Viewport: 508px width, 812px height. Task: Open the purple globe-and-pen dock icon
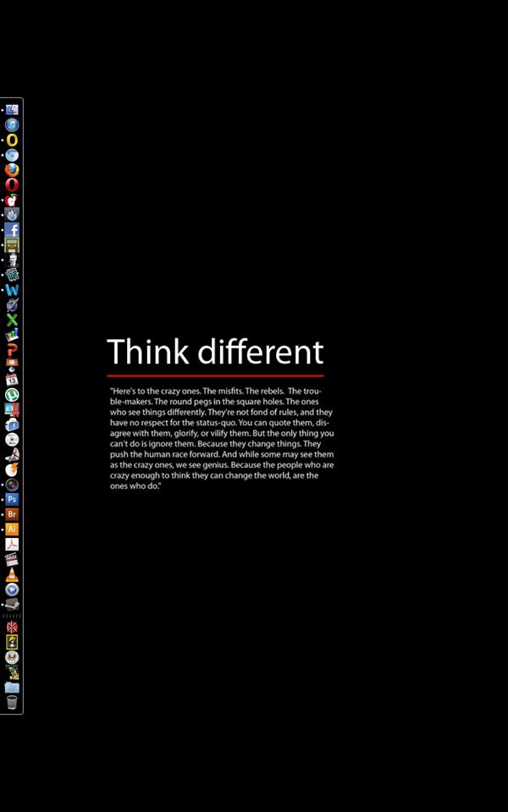12,305
